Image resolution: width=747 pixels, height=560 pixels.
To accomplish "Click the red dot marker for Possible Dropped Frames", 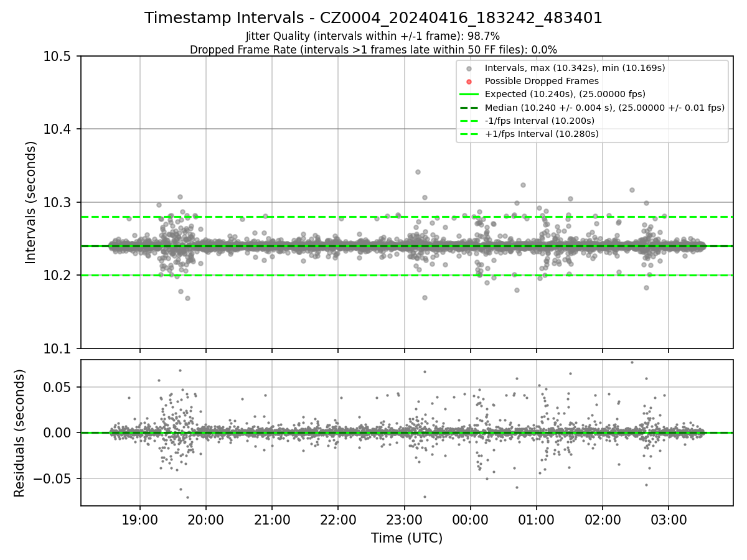I will tap(469, 81).
